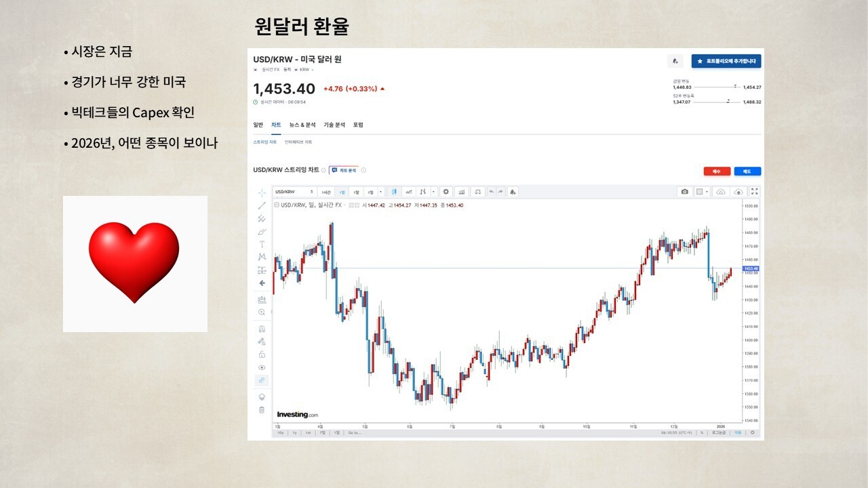Toggle the candlestick chart style button
The image size is (868, 488).
393,192
